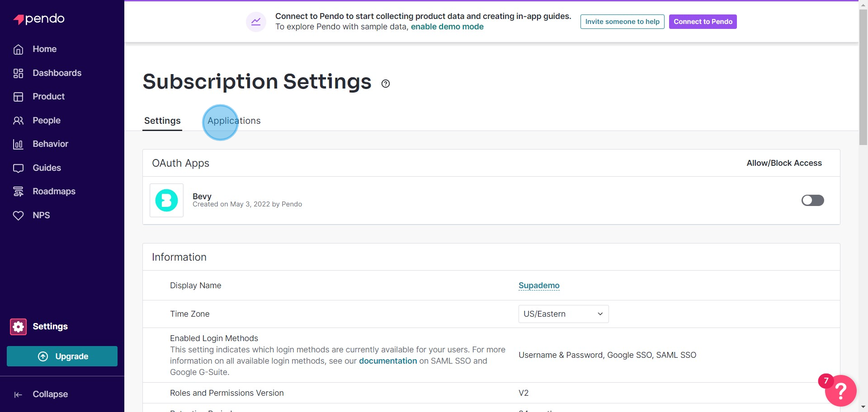
Task: Open Behavior menu item
Action: pos(50,144)
